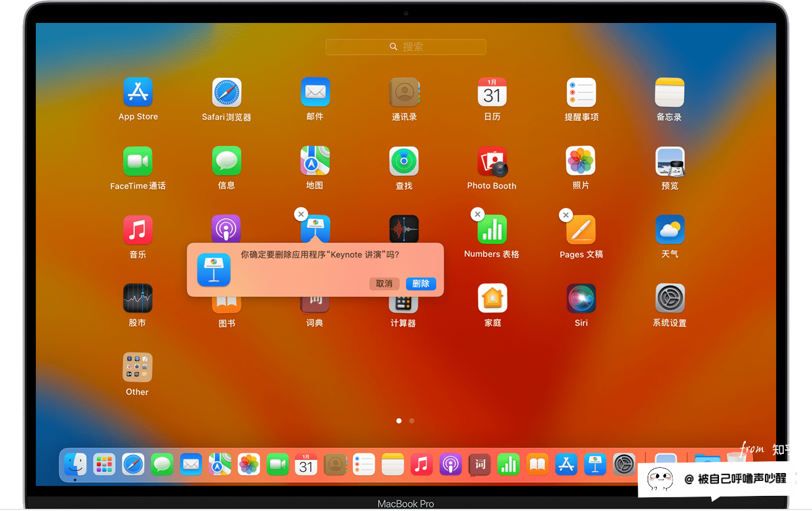Open the App Store icon in Launchpad

pyautogui.click(x=138, y=92)
